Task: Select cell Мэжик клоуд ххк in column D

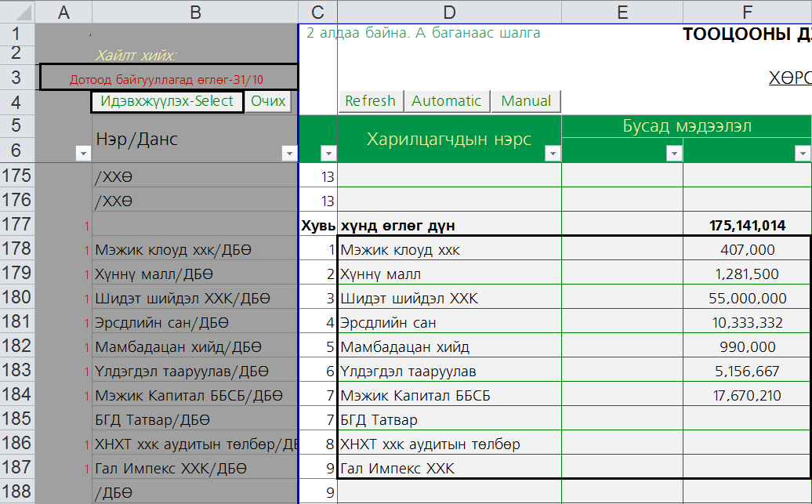Action: tap(450, 250)
